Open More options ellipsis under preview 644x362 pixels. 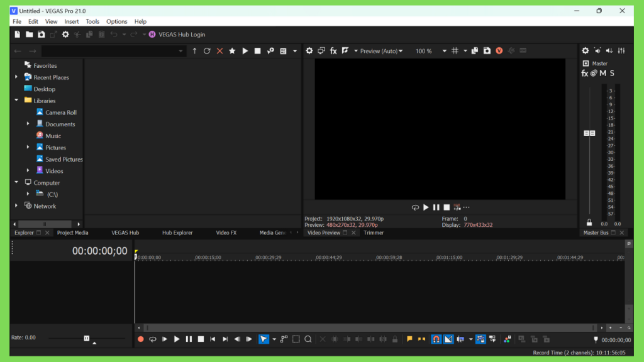467,207
